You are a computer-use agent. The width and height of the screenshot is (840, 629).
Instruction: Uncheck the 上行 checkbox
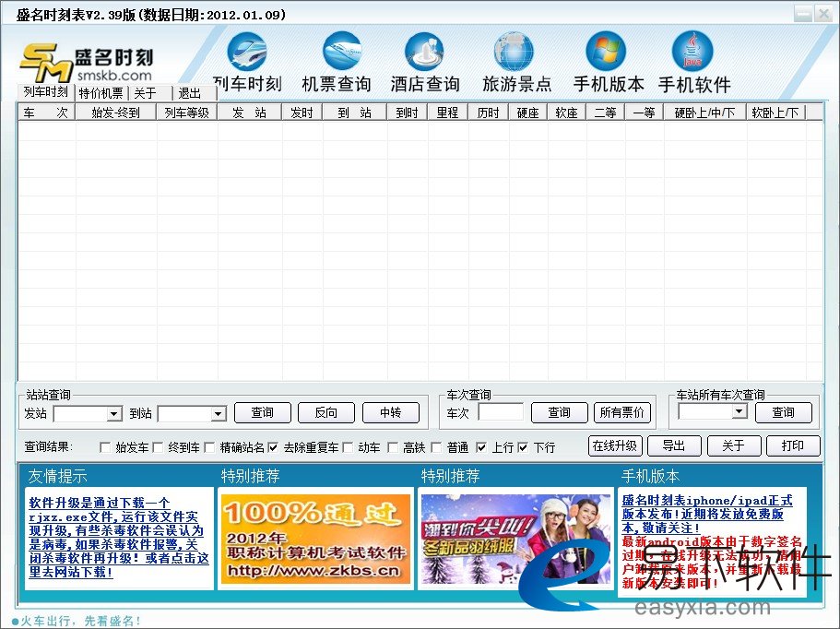tap(481, 446)
